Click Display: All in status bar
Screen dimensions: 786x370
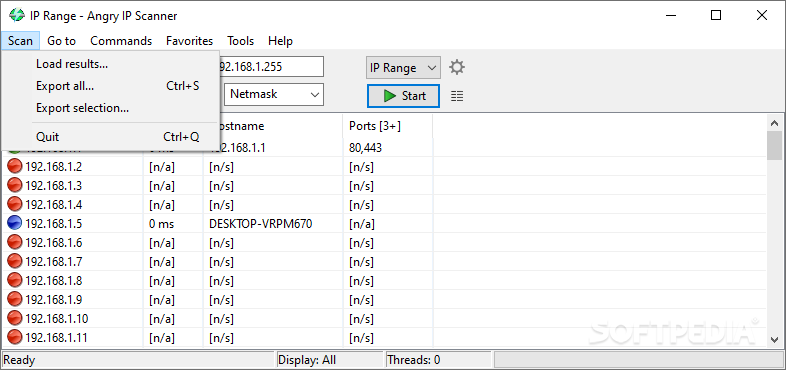[307, 360]
